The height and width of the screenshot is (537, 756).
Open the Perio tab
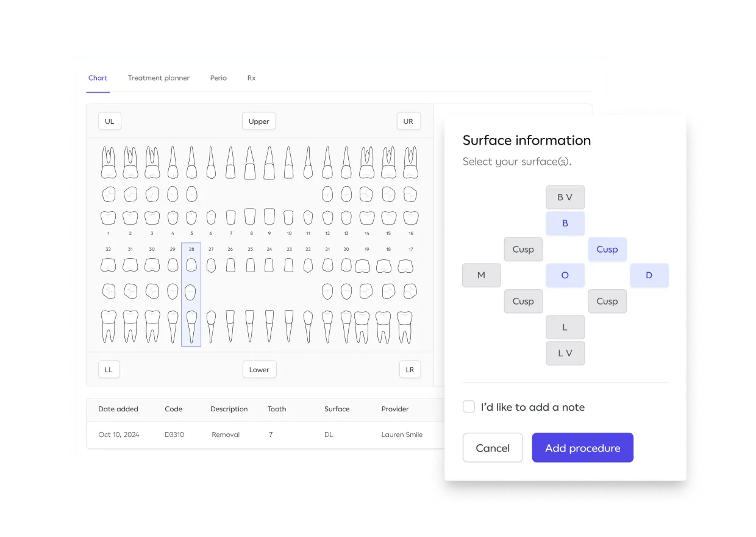click(218, 78)
